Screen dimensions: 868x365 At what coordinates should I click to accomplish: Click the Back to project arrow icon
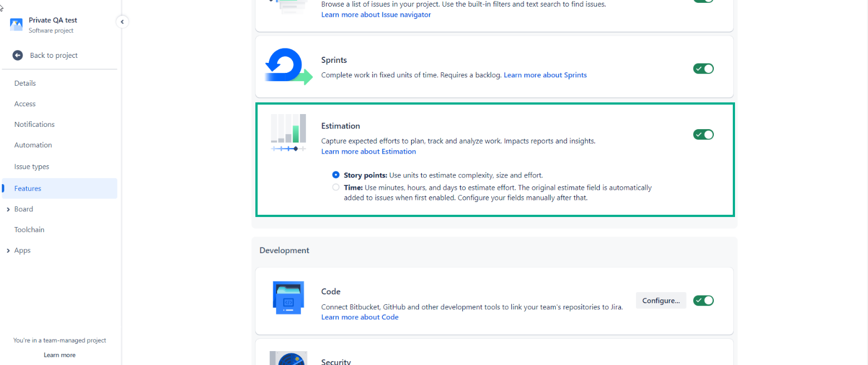18,55
